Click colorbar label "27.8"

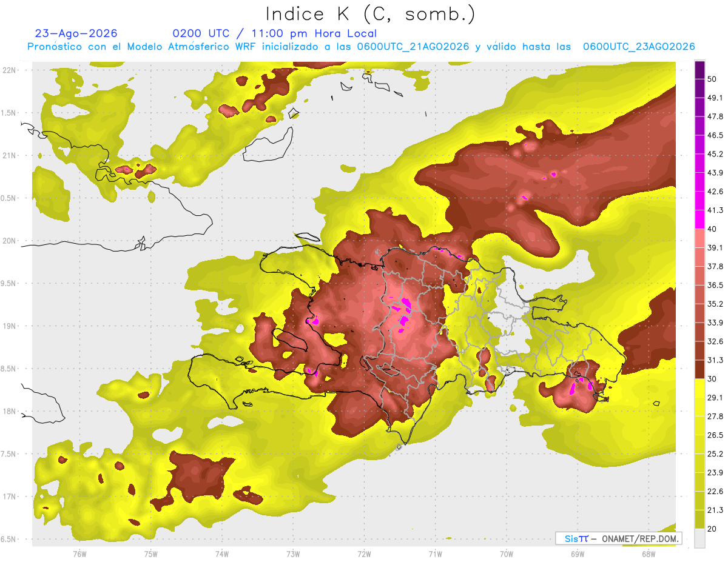[715, 416]
